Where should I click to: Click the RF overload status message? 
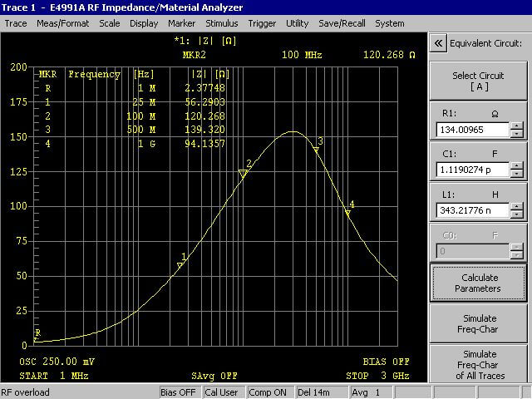pos(26,392)
